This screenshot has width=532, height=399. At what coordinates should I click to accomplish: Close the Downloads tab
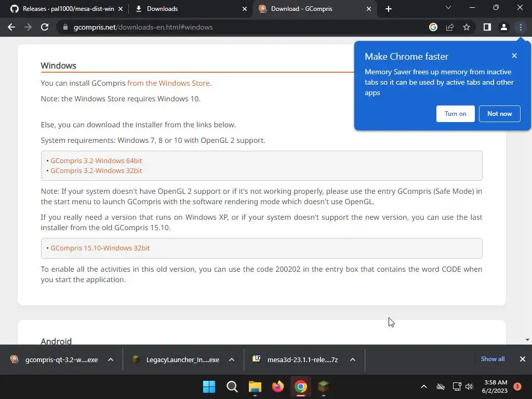point(245,9)
